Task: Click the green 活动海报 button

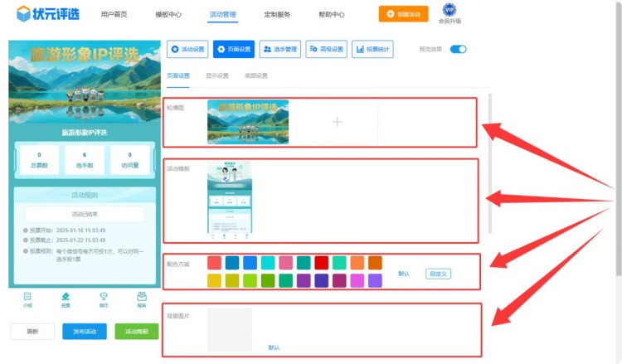Action: point(136,332)
